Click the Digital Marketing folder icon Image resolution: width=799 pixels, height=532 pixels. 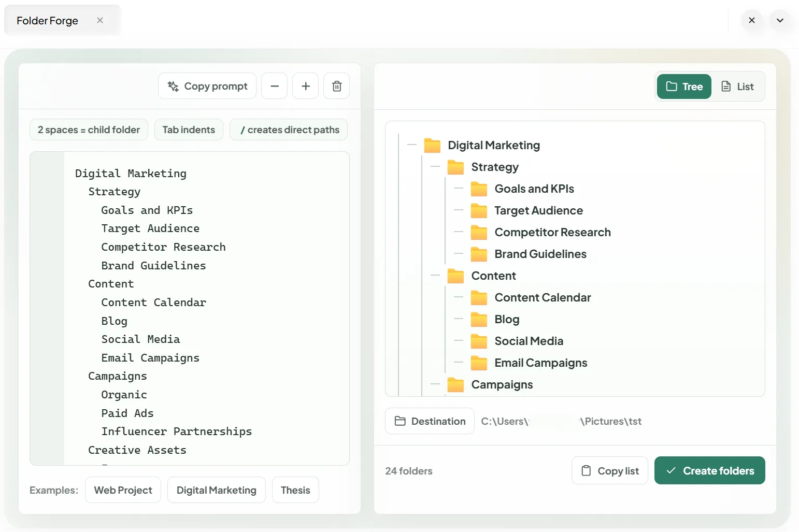coord(432,146)
